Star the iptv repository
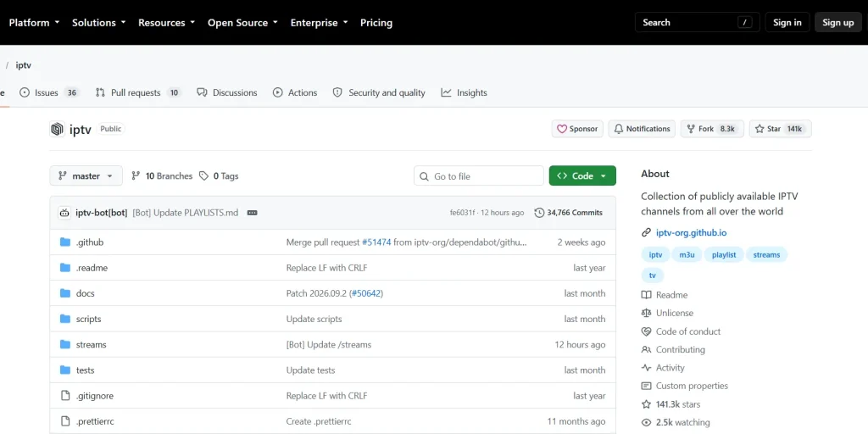Viewport: 868px width, 434px height. [781, 129]
